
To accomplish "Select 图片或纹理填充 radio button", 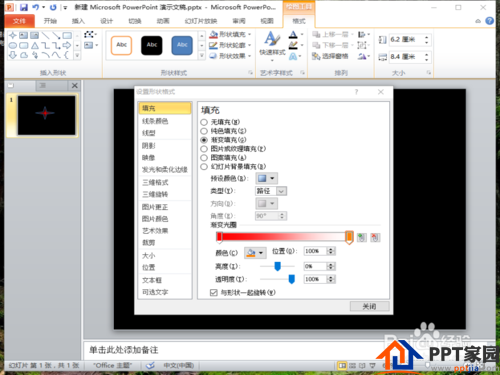I will pos(204,149).
